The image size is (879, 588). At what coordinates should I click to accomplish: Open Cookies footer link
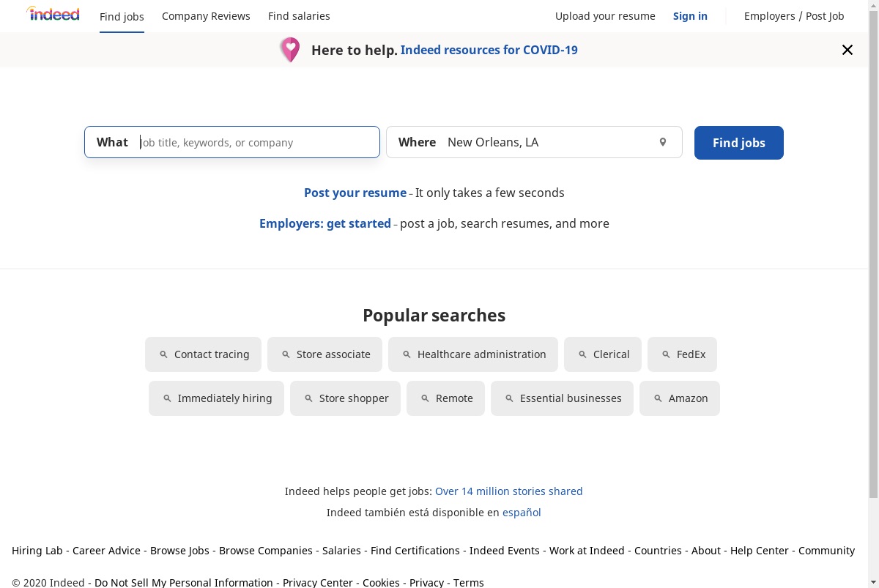[381, 583]
